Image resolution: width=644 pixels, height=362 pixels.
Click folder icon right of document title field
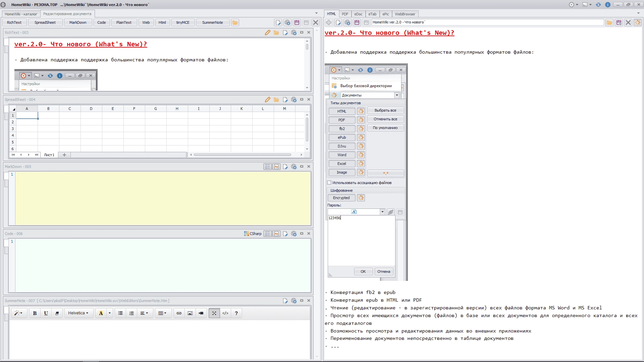point(609,22)
